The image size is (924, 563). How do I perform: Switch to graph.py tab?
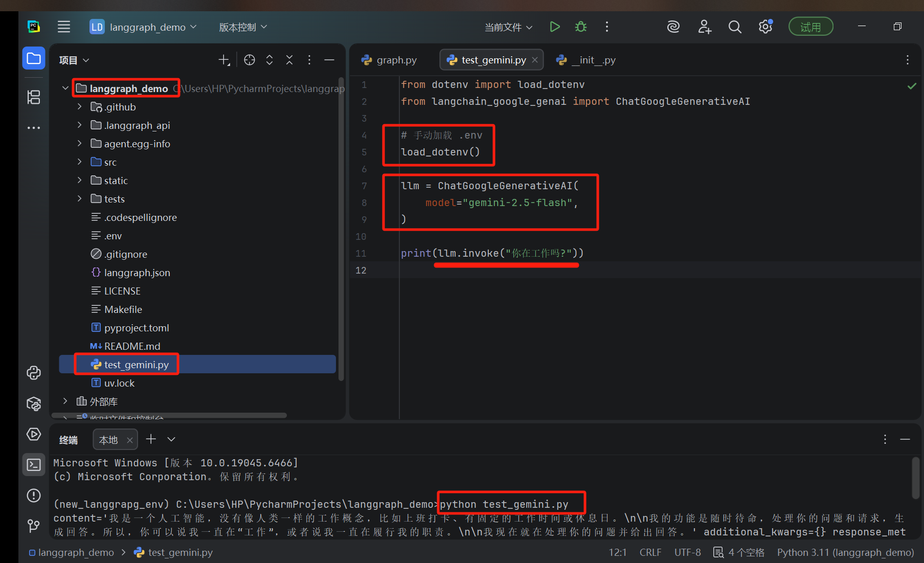tap(389, 60)
